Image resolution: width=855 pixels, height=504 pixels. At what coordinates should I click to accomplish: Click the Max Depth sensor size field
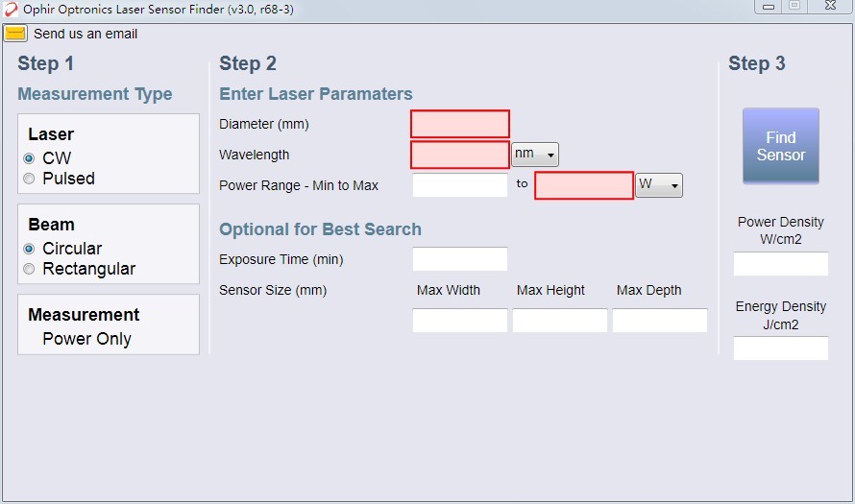(660, 321)
